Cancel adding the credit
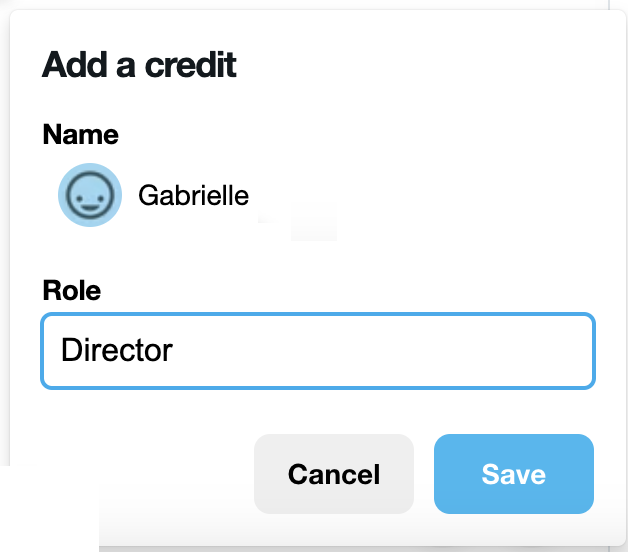The width and height of the screenshot is (628, 552). click(x=333, y=473)
